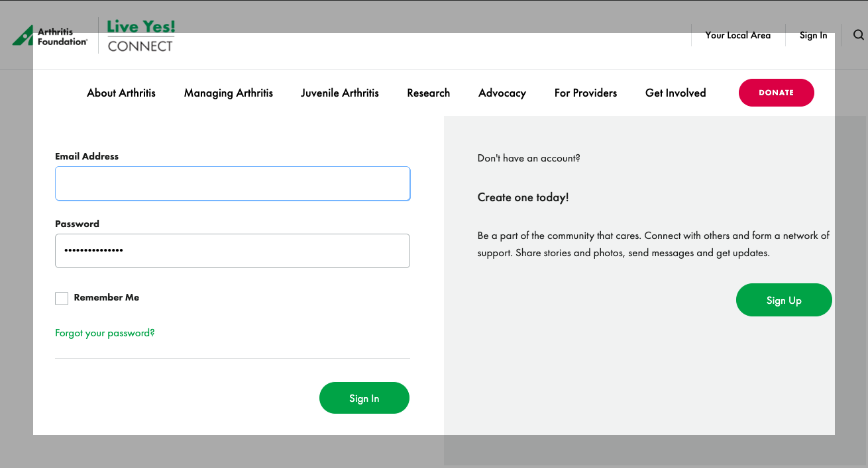868x468 pixels.
Task: Open the Research menu item
Action: click(x=429, y=93)
